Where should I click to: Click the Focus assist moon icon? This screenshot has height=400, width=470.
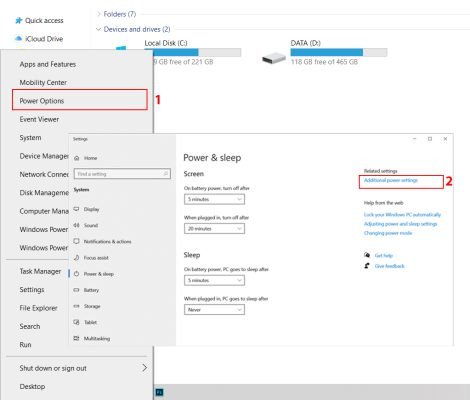click(x=76, y=258)
